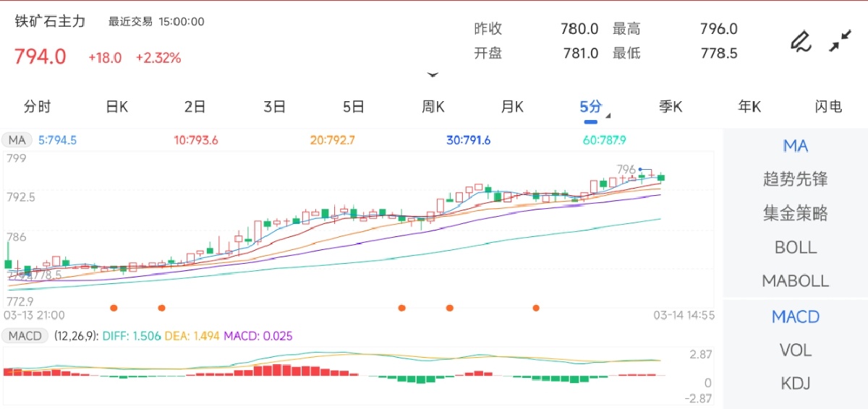Click the 最高 value 796.0

[718, 29]
